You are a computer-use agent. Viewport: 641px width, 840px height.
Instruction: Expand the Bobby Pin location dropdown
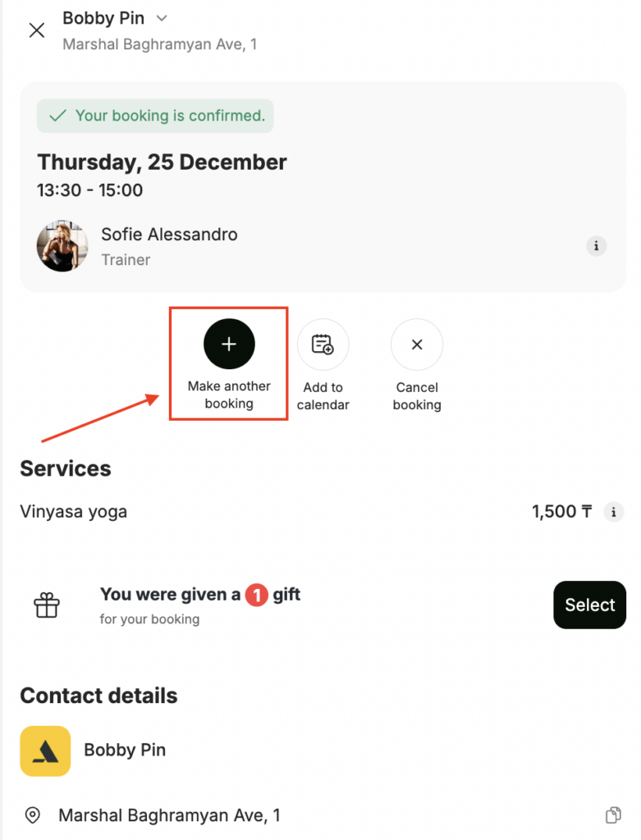click(162, 18)
